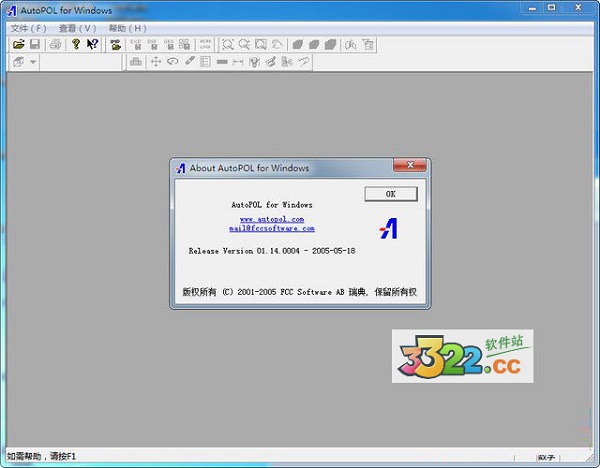Click the AutoPOL icon in the main title bar
This screenshot has width=600, height=468.
click(x=11, y=10)
